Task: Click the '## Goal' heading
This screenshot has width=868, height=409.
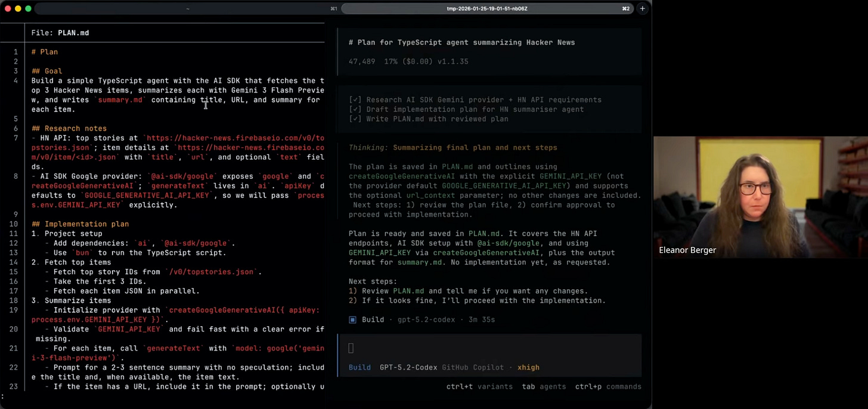Action: tap(47, 71)
